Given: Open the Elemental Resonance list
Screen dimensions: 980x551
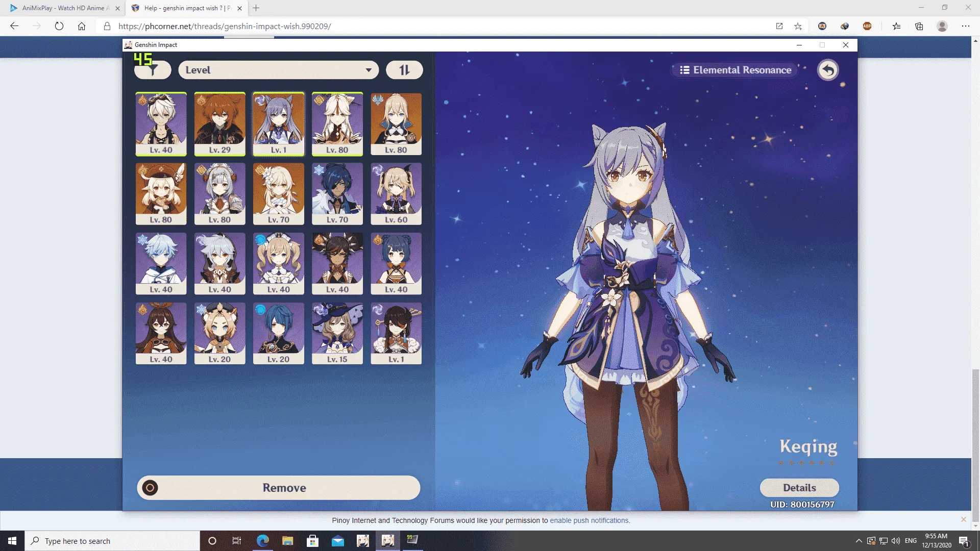Looking at the screenshot, I should pos(736,70).
